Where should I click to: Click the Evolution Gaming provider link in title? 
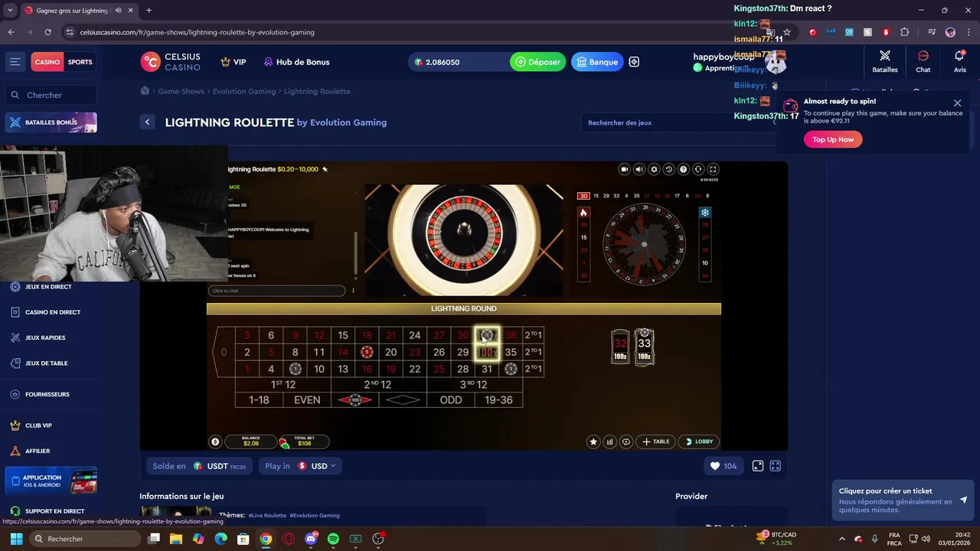pyautogui.click(x=348, y=122)
